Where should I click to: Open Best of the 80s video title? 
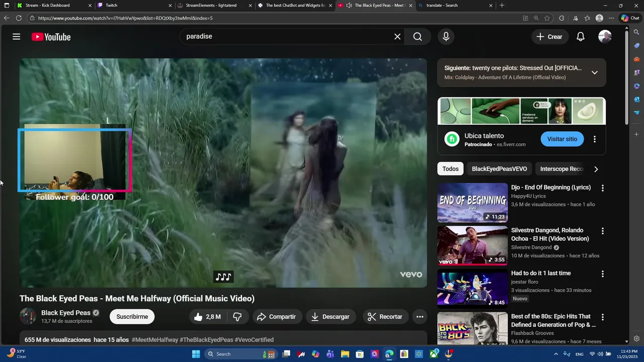(x=553, y=320)
